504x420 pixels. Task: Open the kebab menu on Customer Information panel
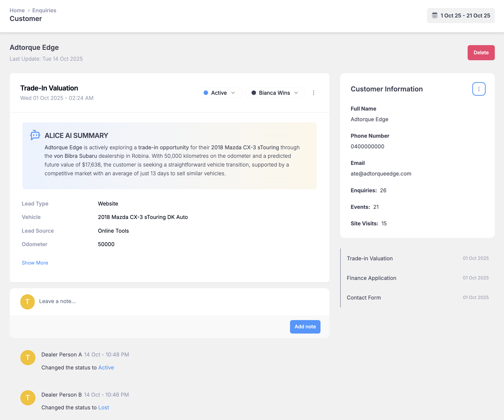coord(479,89)
